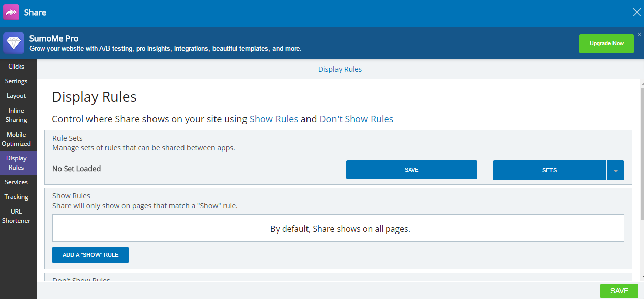Click the SETS button
Viewport: 644px width, 299px height.
tap(549, 170)
